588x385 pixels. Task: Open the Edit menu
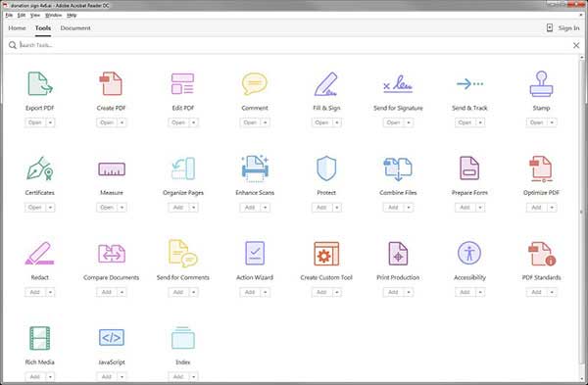coord(22,16)
